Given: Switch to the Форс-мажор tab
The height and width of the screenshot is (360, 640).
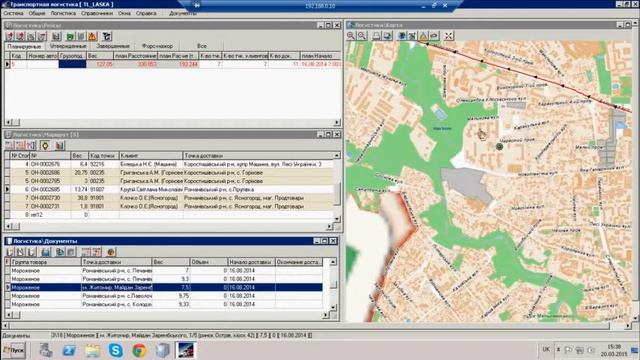Looking at the screenshot, I should point(157,47).
